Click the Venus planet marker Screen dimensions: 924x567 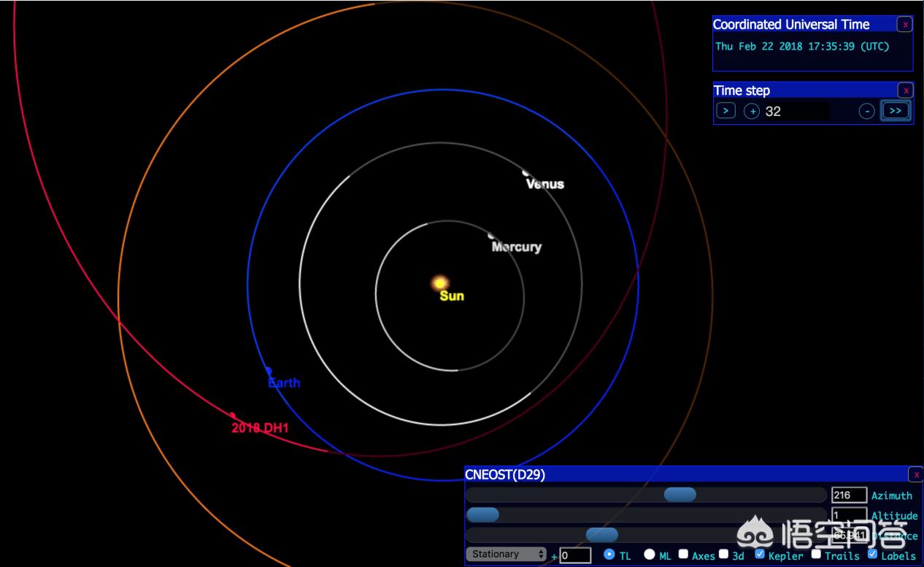coord(525,172)
